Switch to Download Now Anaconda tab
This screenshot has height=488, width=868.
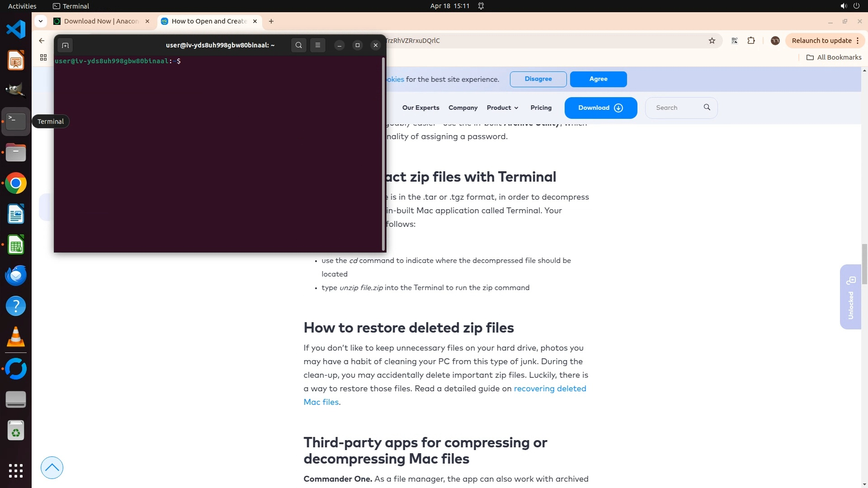point(101,21)
